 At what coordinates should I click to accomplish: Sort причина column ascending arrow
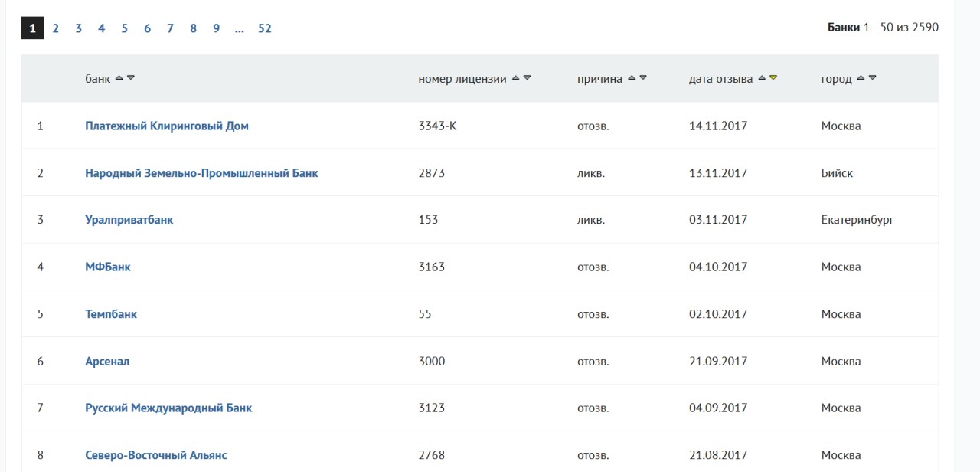coord(631,78)
